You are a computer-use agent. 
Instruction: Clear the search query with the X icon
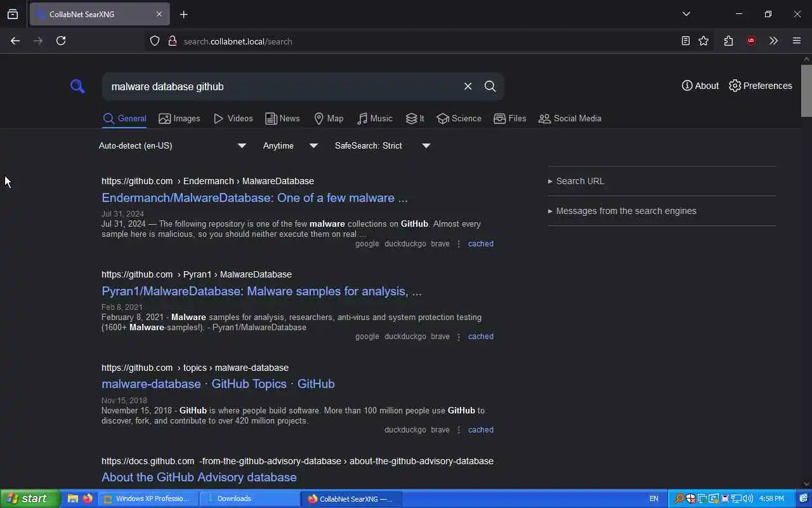pyautogui.click(x=468, y=86)
